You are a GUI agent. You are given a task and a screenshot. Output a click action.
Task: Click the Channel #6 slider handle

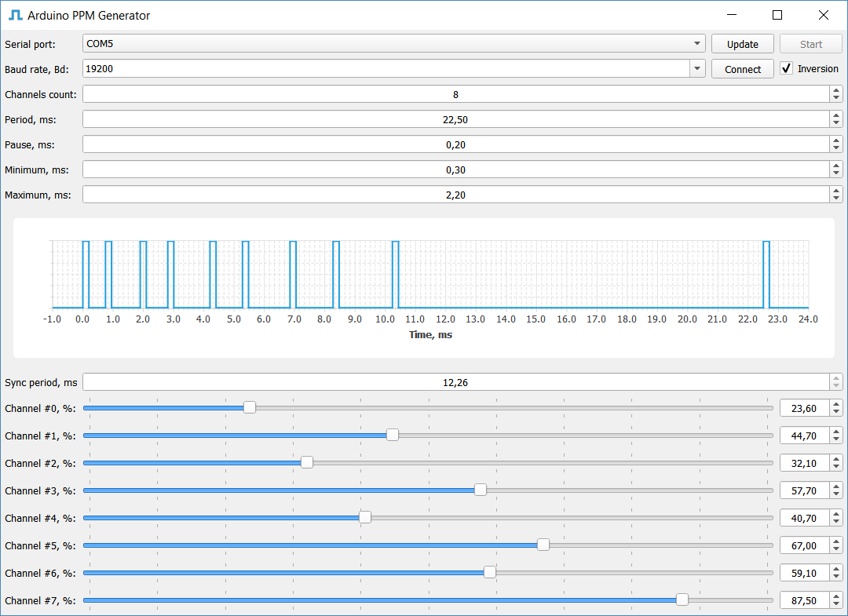pos(490,572)
